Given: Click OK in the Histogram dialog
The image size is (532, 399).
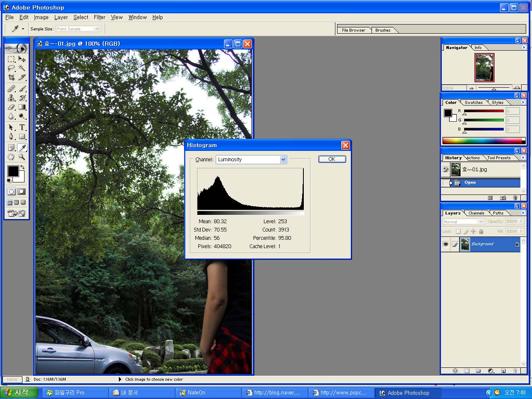Looking at the screenshot, I should point(332,159).
